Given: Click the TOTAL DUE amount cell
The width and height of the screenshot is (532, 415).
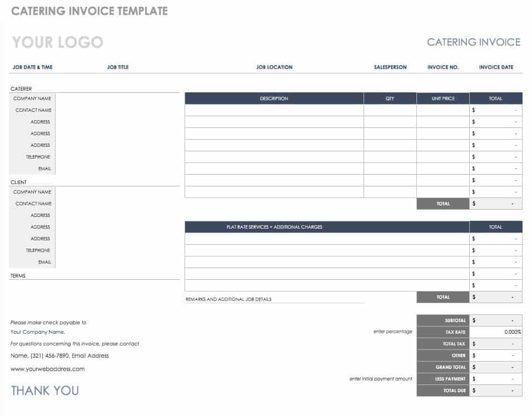Looking at the screenshot, I should [x=496, y=391].
